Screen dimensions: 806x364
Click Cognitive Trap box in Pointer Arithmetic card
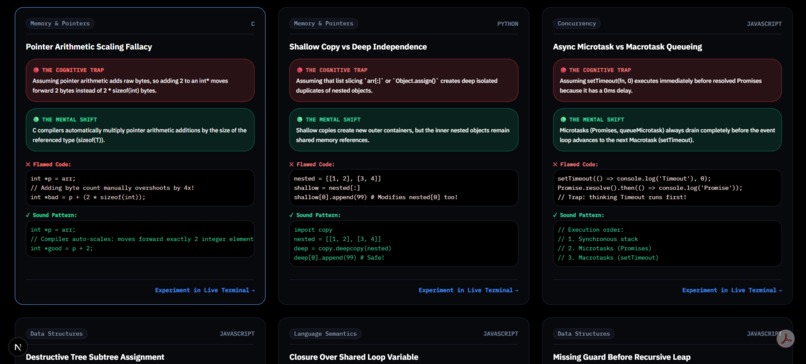(140, 80)
